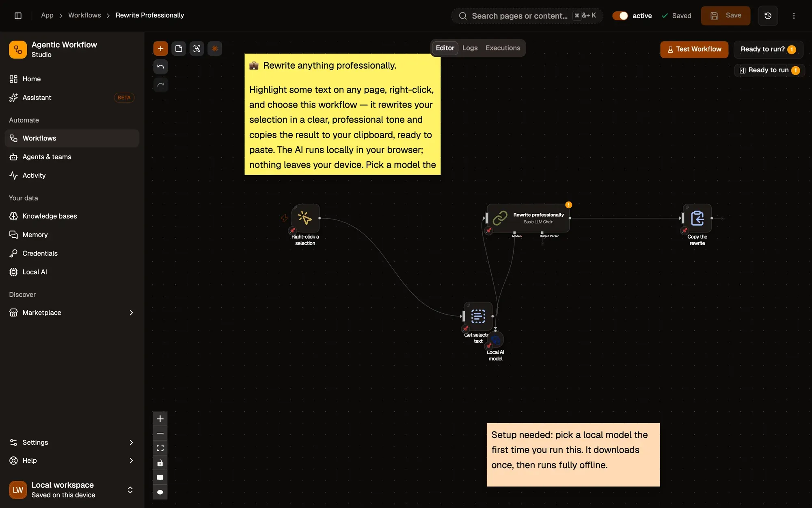Open the Credentials page
Image resolution: width=812 pixels, height=508 pixels.
click(72, 254)
